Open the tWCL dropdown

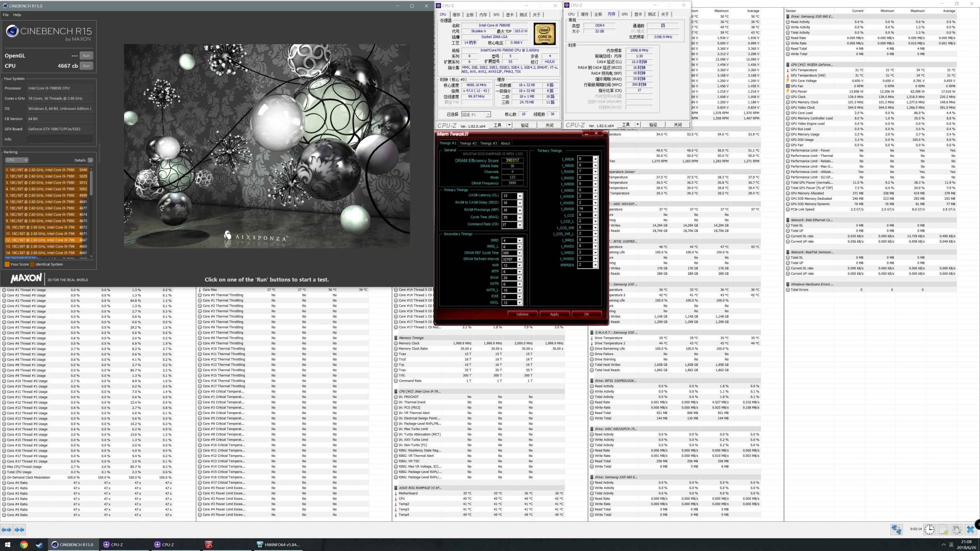520,303
